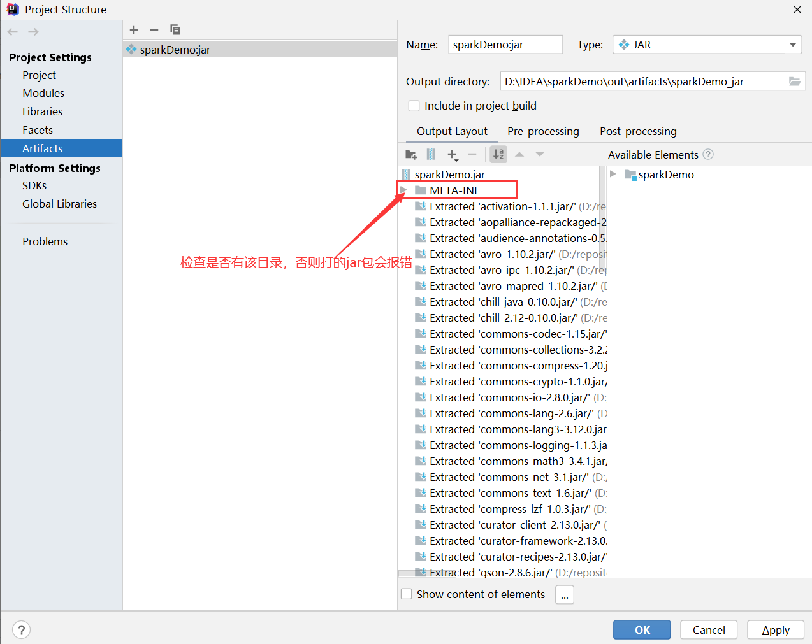Screen dimensions: 812x644
Task: Switch to the Post-processing tab
Action: click(x=638, y=131)
